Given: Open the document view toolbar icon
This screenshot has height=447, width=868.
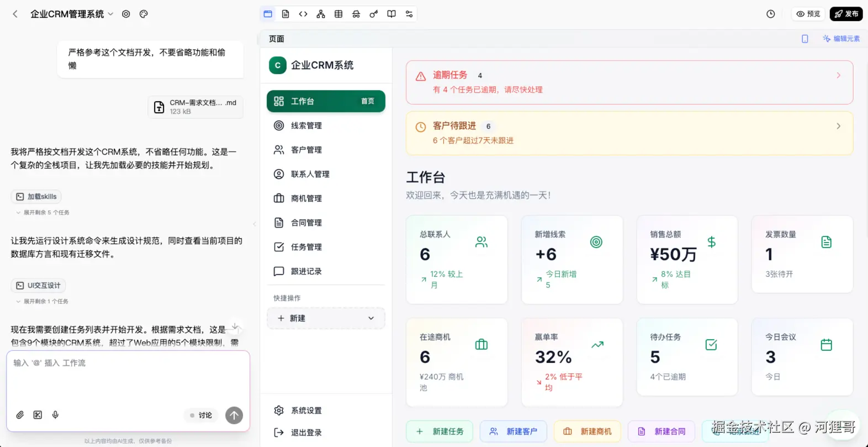Looking at the screenshot, I should pos(285,14).
